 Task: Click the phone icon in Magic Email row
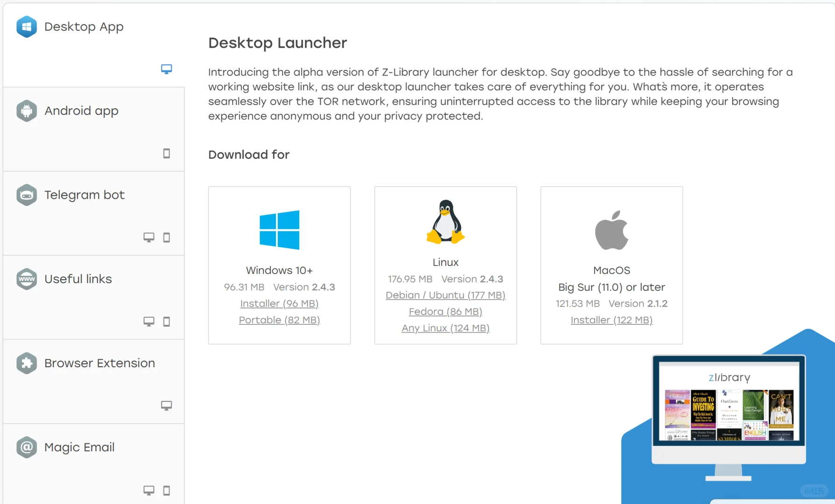(x=167, y=490)
